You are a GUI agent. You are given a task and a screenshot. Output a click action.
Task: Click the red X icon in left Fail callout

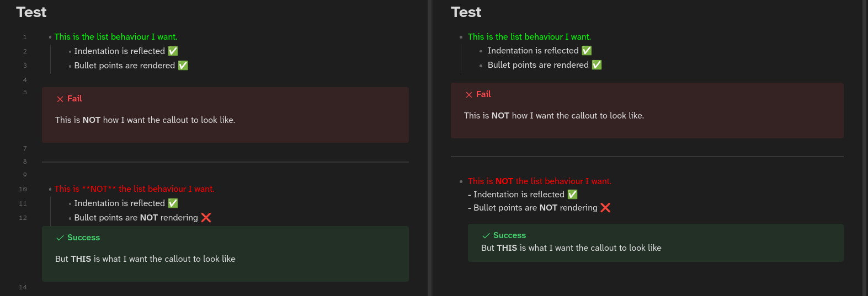click(x=60, y=99)
